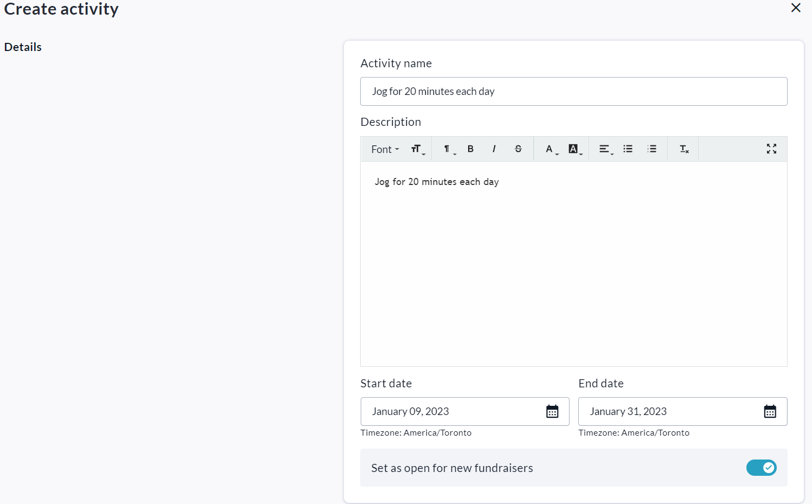Open the text color picker
The width and height of the screenshot is (812, 504).
point(551,149)
